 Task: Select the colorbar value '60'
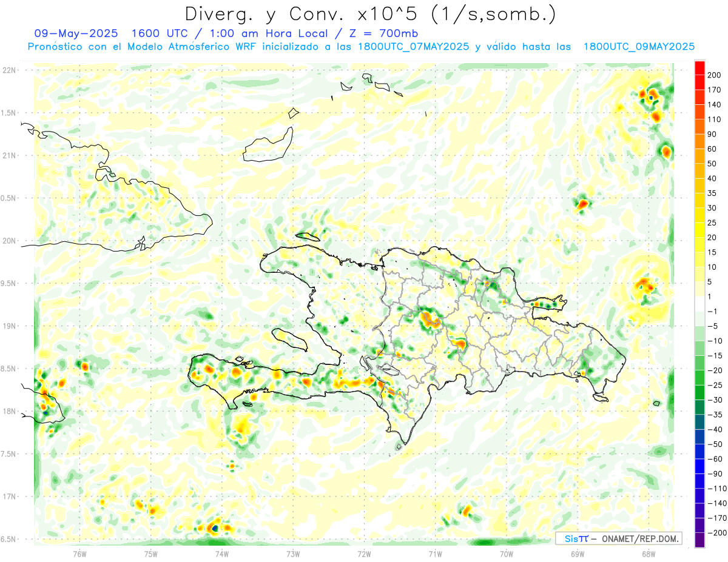[x=712, y=149]
